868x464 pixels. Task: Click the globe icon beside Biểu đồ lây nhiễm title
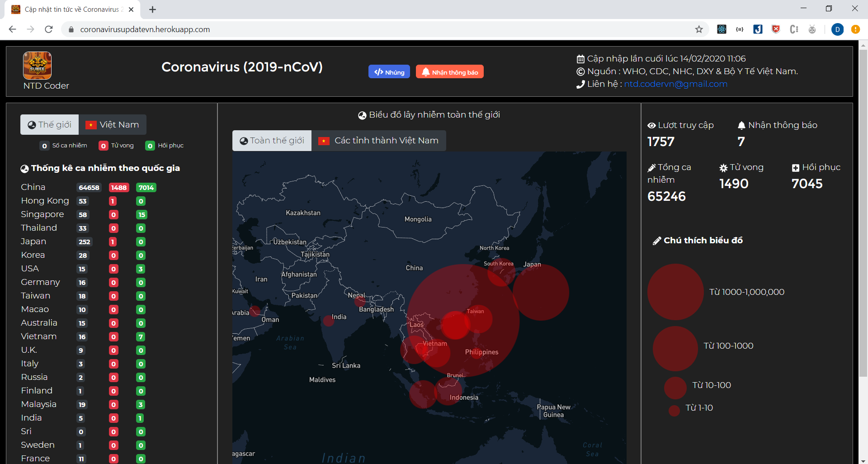(x=362, y=115)
